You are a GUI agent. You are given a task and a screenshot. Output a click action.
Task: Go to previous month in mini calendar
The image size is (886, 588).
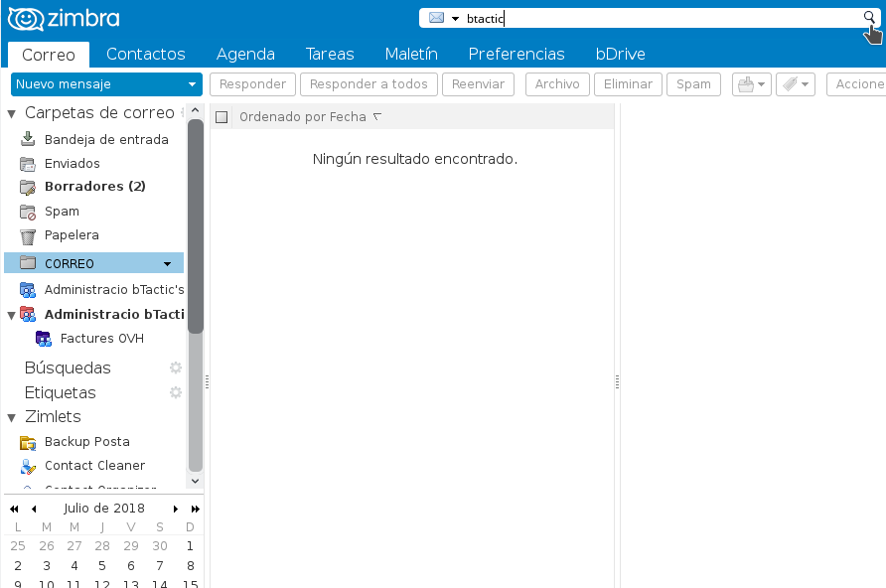click(34, 509)
